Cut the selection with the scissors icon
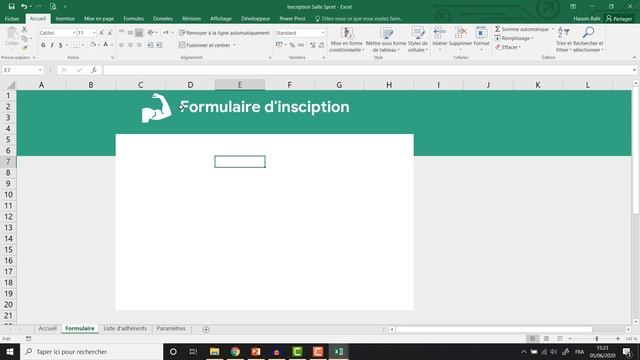The image size is (640, 360). (x=24, y=29)
